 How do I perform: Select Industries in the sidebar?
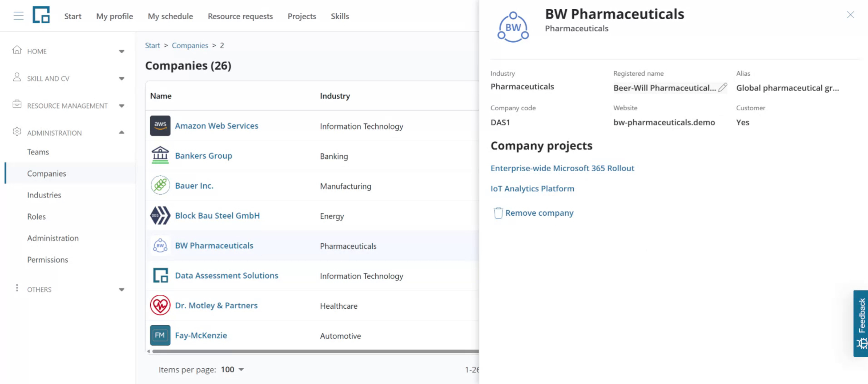pos(44,195)
